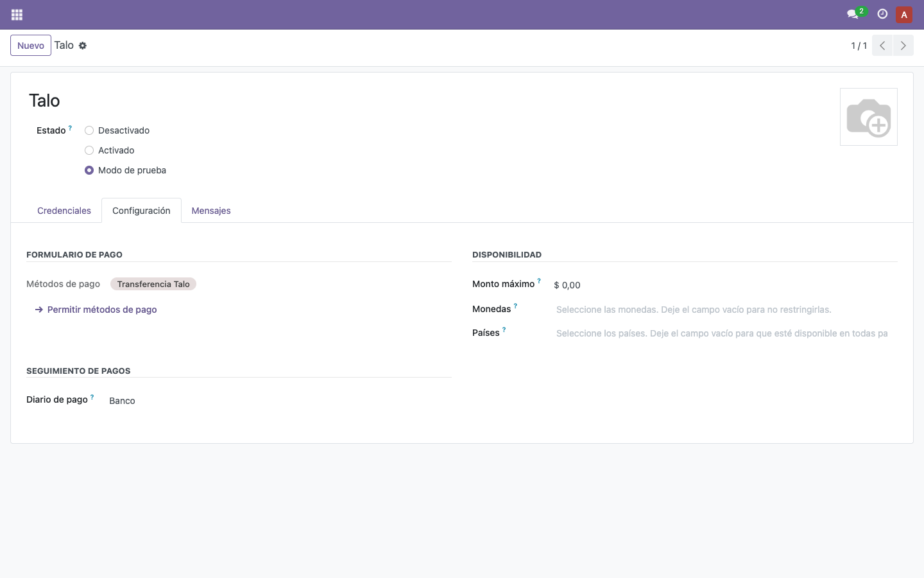Click the Talo breadcrumb title
The width and height of the screenshot is (924, 578).
(x=64, y=45)
